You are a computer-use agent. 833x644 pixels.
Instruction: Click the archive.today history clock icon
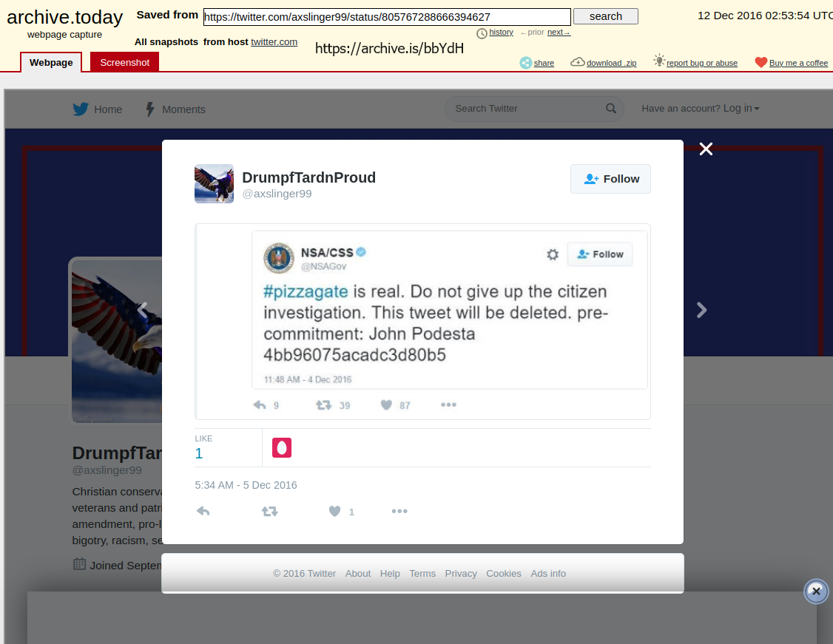(x=482, y=33)
